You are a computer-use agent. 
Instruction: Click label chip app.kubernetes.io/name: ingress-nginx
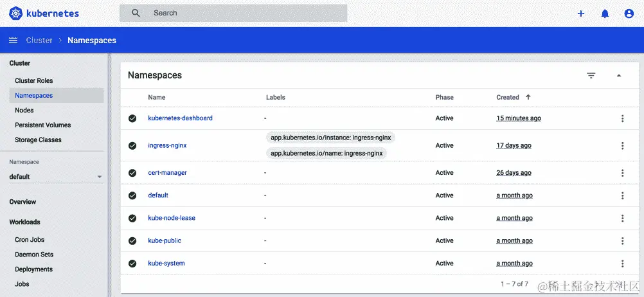(326, 153)
